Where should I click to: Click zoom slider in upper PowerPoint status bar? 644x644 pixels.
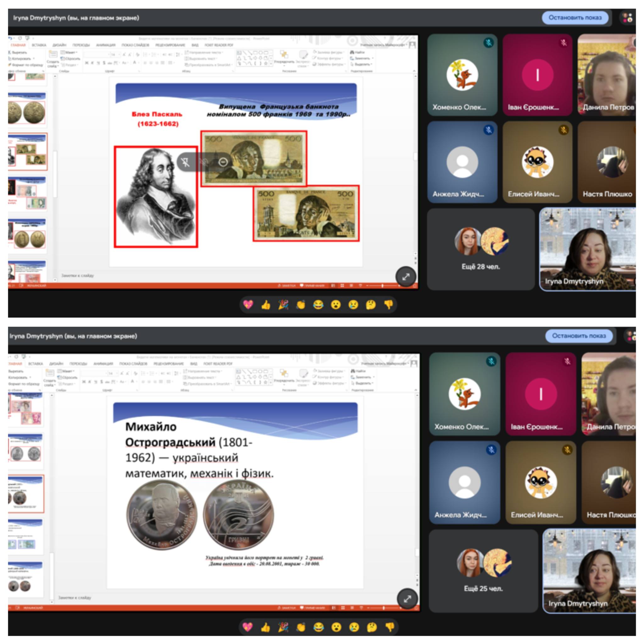383,286
